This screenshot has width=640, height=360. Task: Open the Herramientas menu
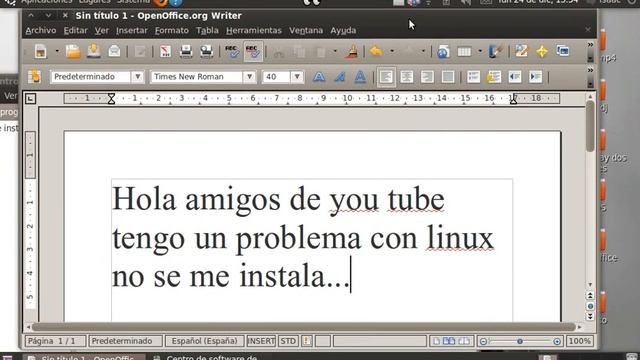253,31
